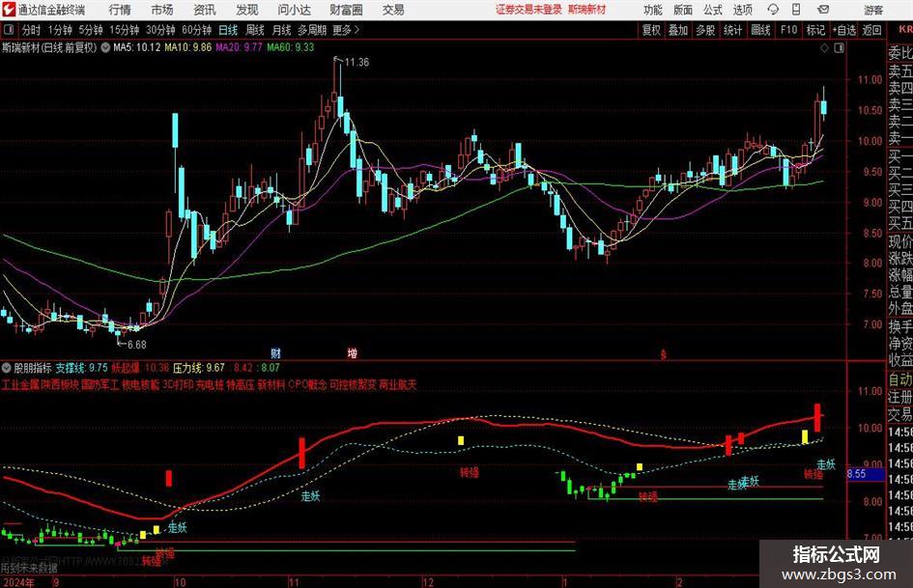This screenshot has height=588, width=913.
Task: Open the 交易 menu
Action: pyautogui.click(x=393, y=10)
